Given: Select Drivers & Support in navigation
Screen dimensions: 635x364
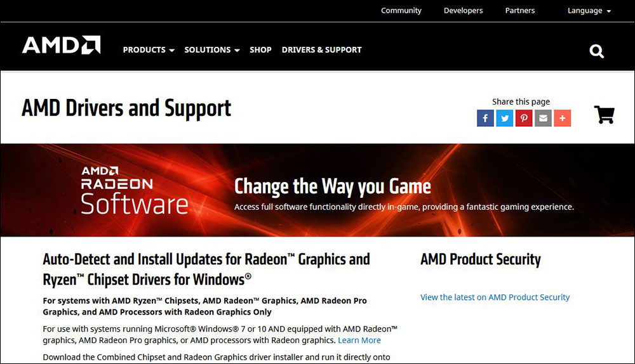Looking at the screenshot, I should click(x=321, y=49).
